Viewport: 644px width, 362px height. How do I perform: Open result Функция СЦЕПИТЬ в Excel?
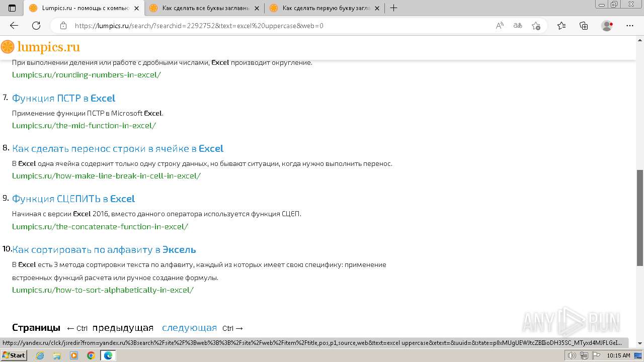73,199
